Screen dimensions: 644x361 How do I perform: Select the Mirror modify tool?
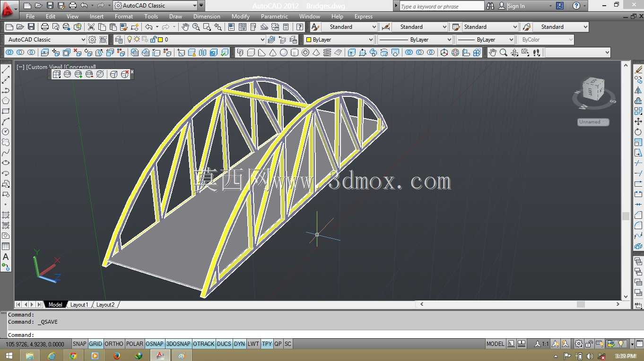[x=638, y=90]
